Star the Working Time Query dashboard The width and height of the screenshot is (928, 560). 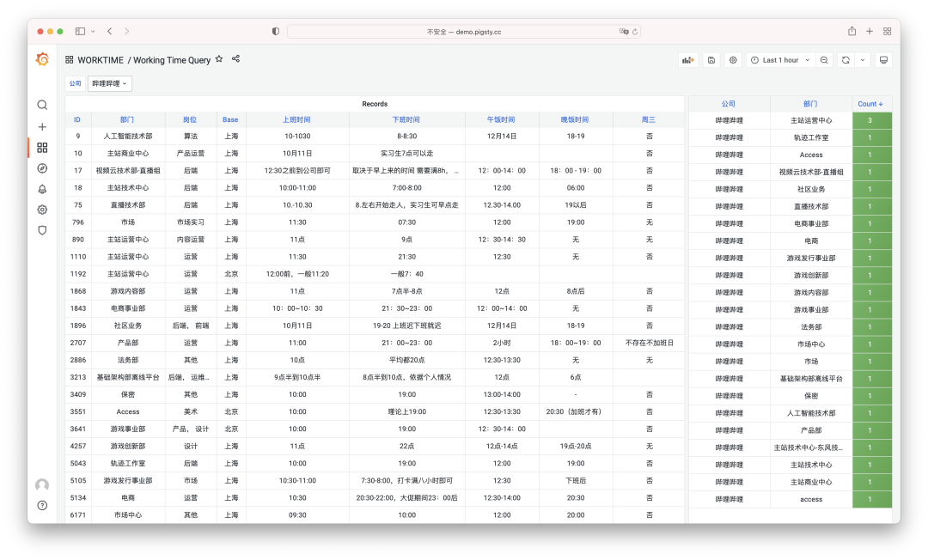219,59
